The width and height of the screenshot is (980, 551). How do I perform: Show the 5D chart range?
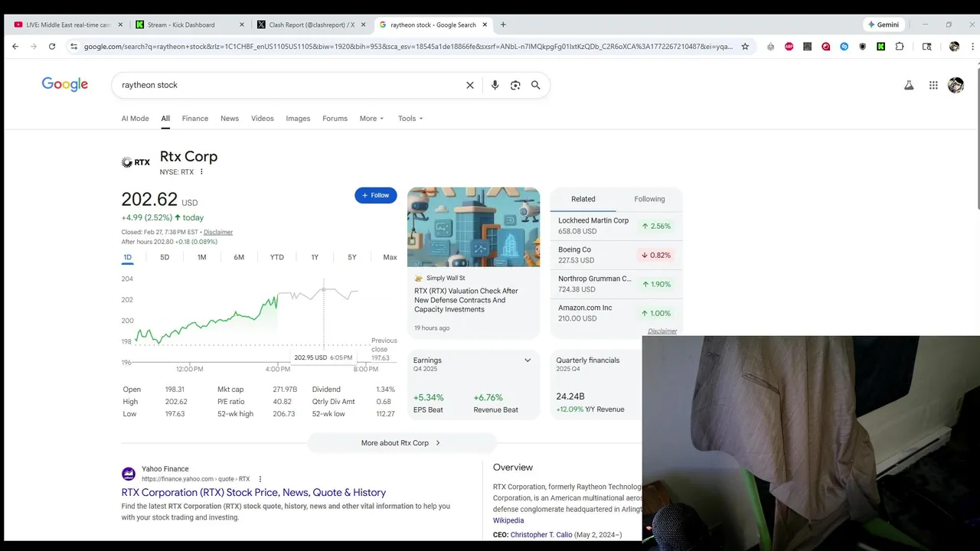click(165, 257)
